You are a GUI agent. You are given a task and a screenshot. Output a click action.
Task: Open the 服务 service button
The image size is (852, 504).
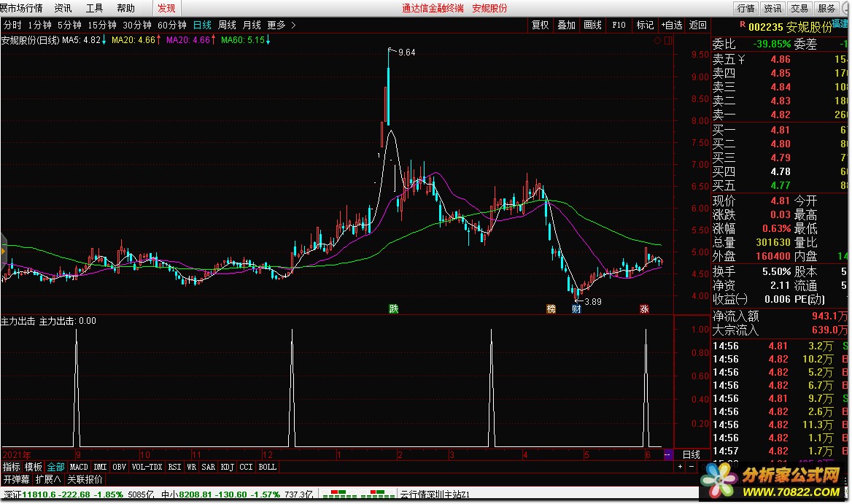click(x=826, y=8)
